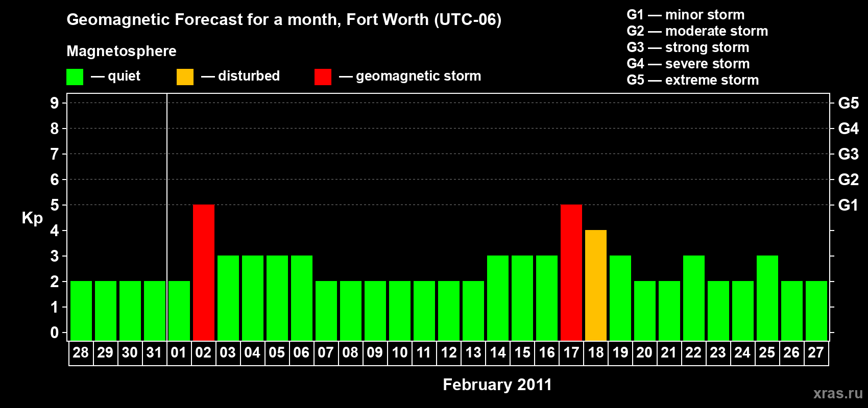Click the G1 label on right axis
Image resolution: width=868 pixels, height=408 pixels.
(848, 205)
